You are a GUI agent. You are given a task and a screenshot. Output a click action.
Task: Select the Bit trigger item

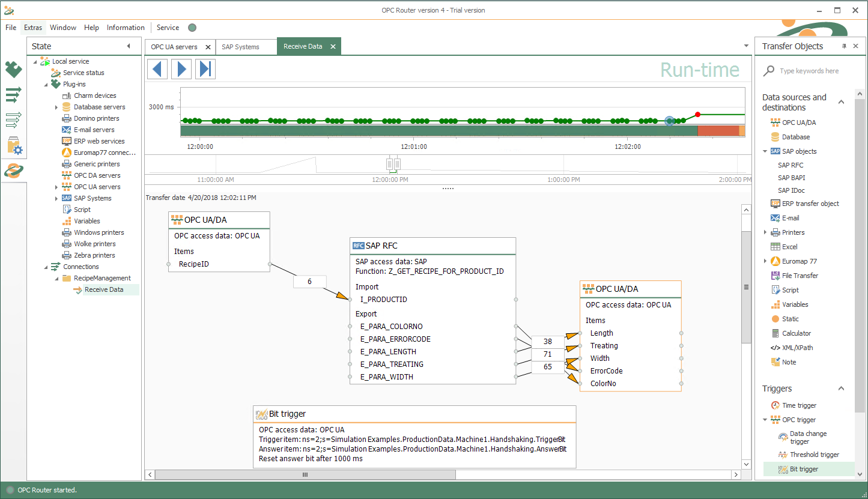click(804, 469)
